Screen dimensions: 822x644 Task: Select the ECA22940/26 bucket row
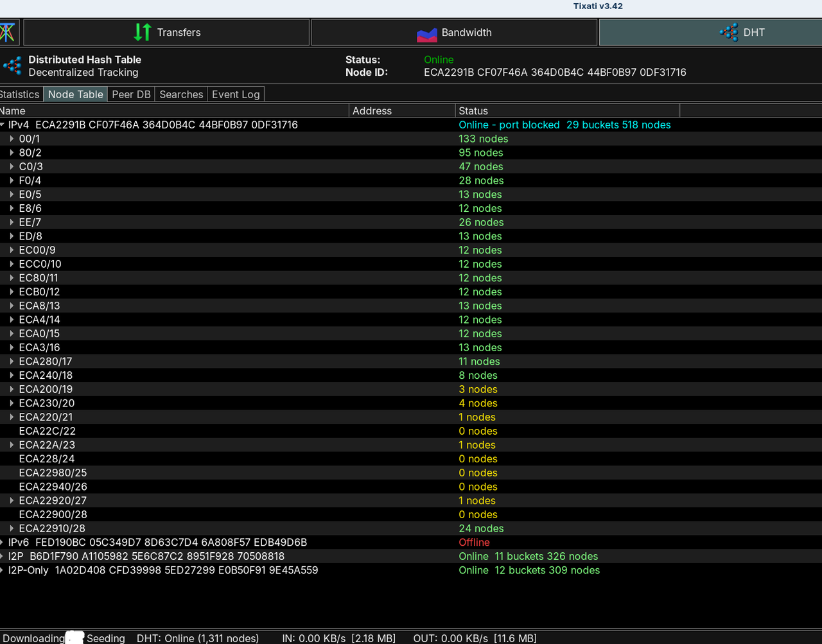tap(411, 487)
